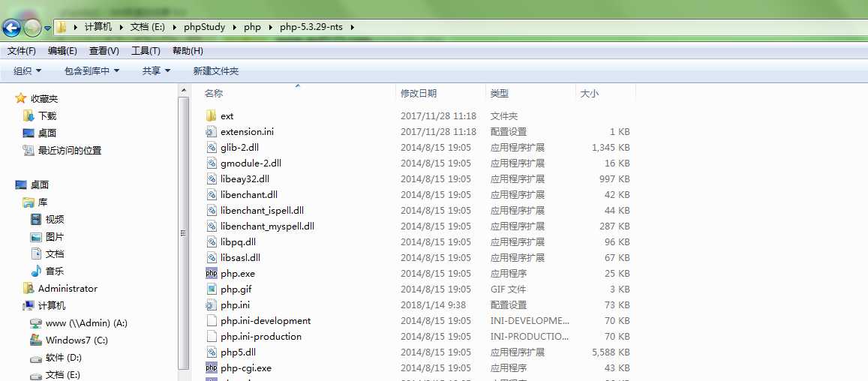Open the 共享 dropdown in toolbar
The width and height of the screenshot is (868, 381).
156,71
